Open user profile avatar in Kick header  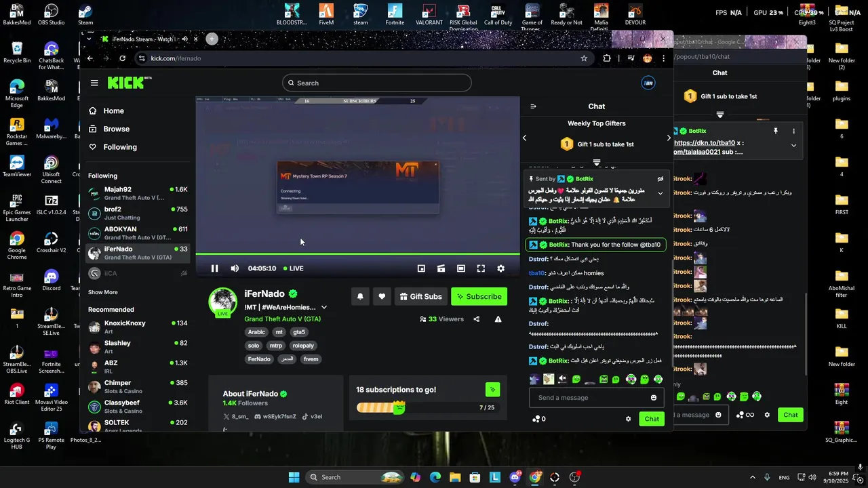point(648,83)
